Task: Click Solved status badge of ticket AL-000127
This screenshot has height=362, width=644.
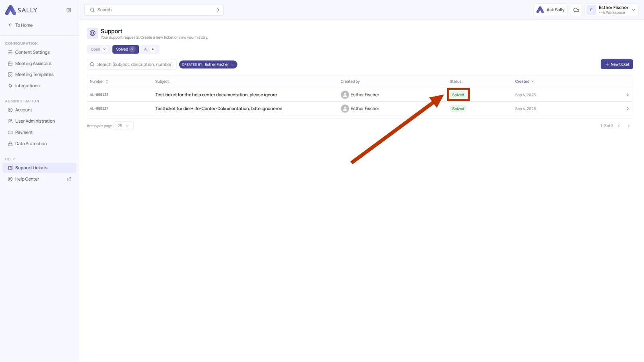Action: (458, 109)
